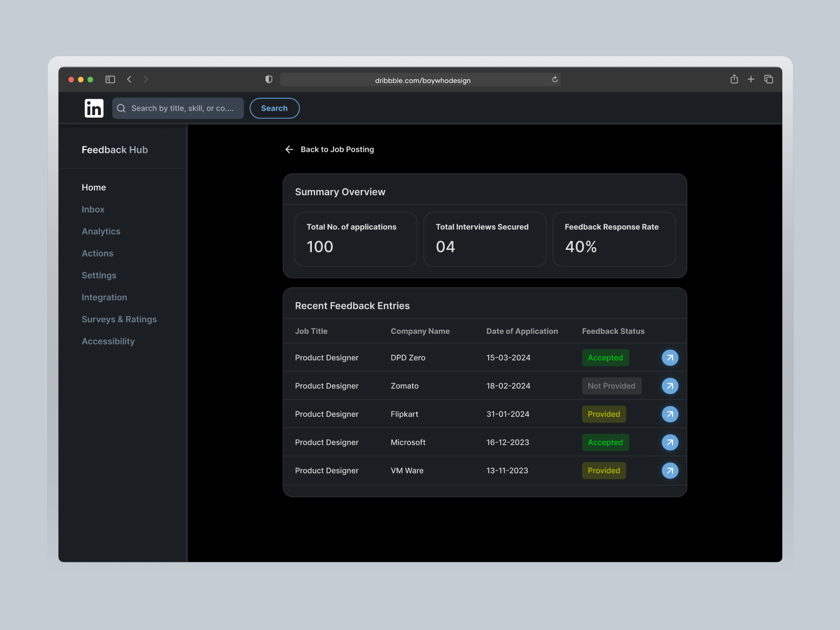Open the browser share icon
840x630 pixels.
pos(734,79)
